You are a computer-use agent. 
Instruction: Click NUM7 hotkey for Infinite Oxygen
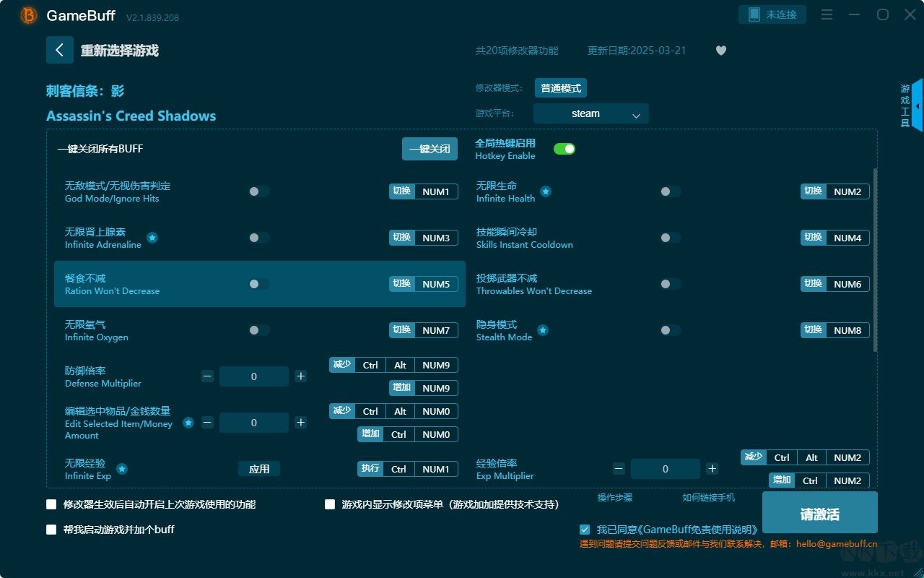[436, 330]
